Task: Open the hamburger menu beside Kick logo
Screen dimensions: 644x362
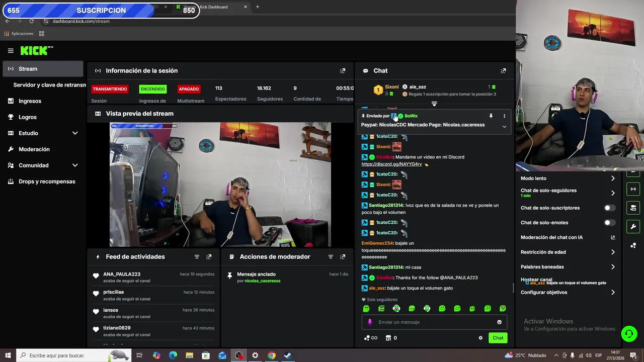Action: pos(11,50)
